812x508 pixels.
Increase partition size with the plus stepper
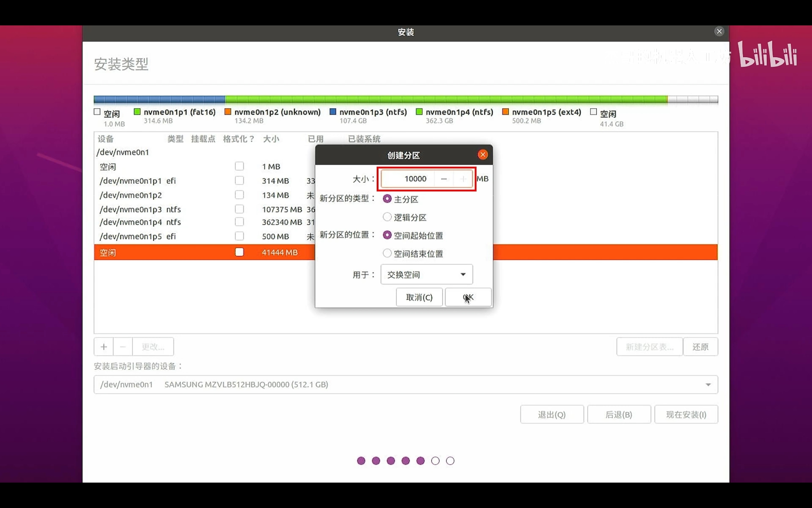[463, 179]
